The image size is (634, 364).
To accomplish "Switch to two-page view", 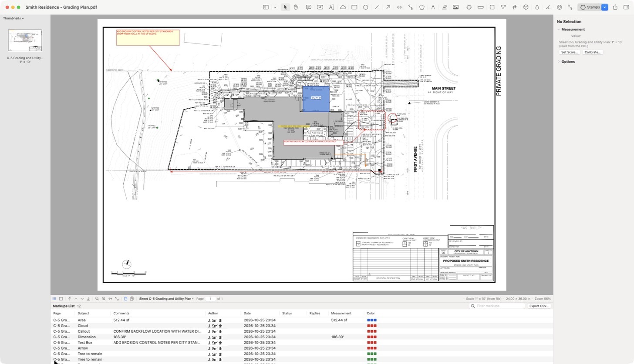I will pos(132,299).
